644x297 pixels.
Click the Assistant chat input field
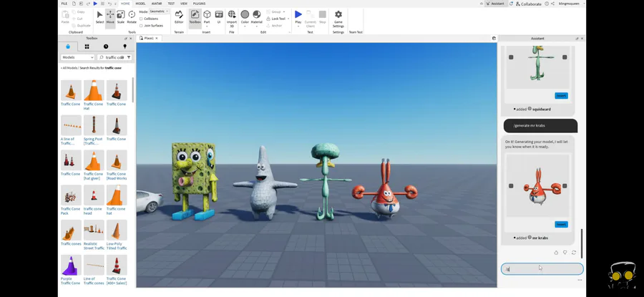(542, 269)
